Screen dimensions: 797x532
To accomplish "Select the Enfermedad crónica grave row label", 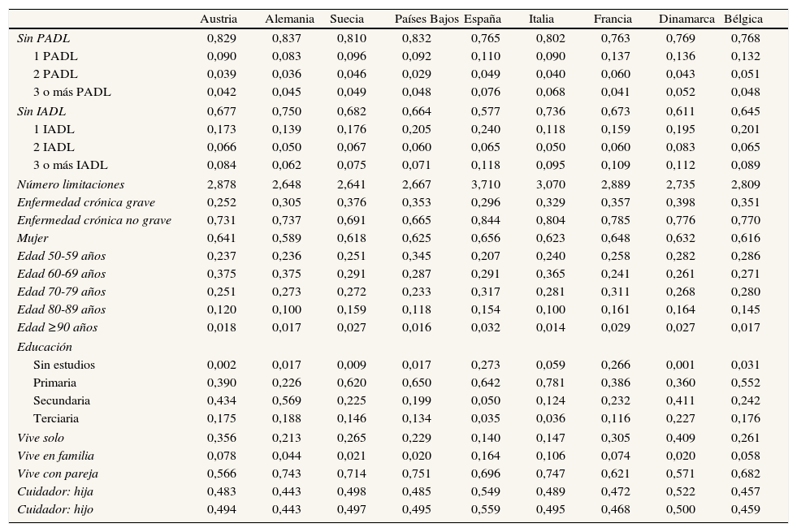I will click(86, 202).
